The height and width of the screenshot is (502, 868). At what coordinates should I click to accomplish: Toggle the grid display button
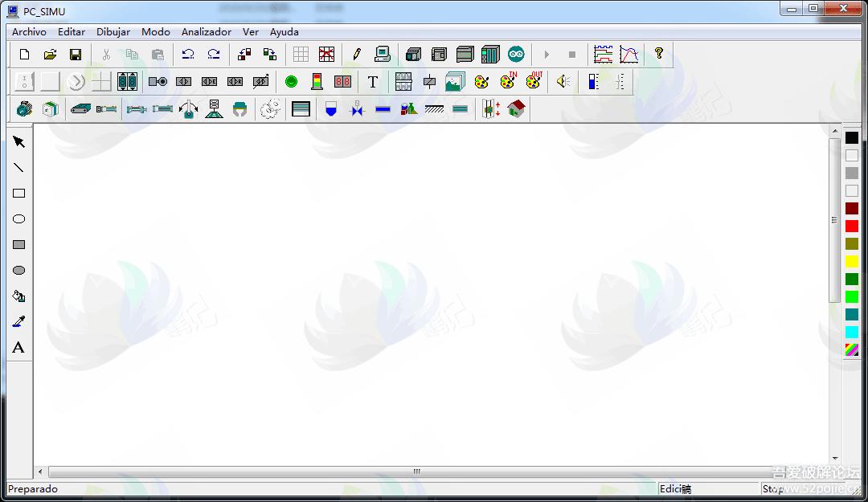301,55
